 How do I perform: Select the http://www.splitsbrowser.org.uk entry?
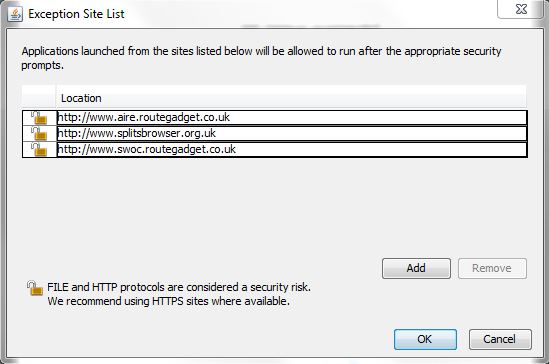pyautogui.click(x=292, y=133)
